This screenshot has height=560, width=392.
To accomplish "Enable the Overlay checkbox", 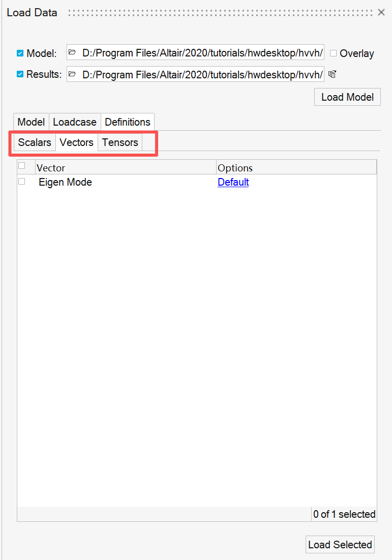I will pos(334,53).
